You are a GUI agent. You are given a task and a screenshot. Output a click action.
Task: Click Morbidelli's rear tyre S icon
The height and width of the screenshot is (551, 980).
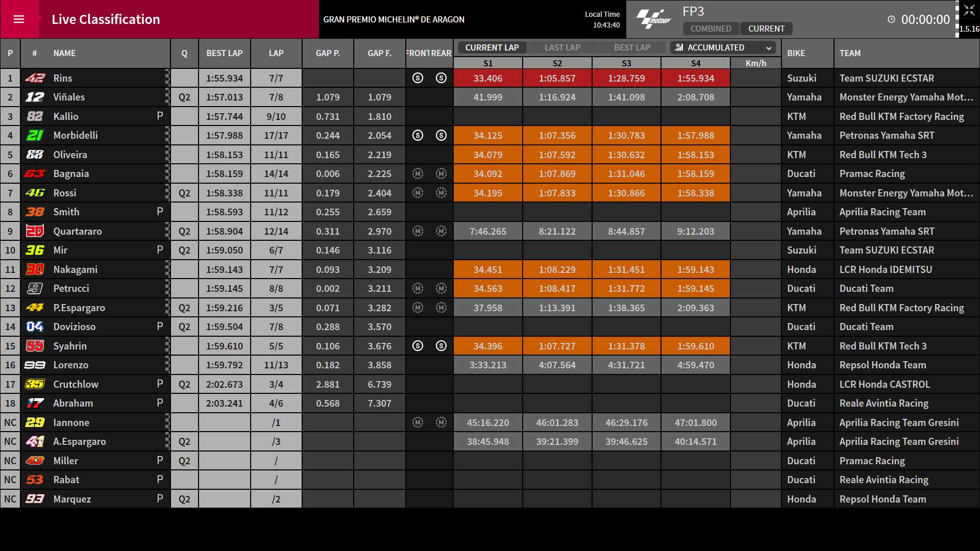[442, 135]
